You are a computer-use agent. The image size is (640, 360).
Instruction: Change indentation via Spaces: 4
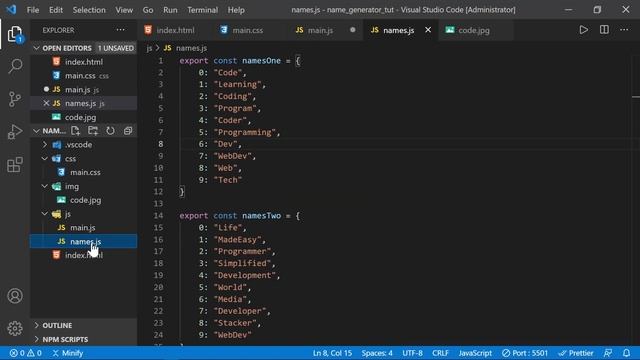[x=377, y=353]
